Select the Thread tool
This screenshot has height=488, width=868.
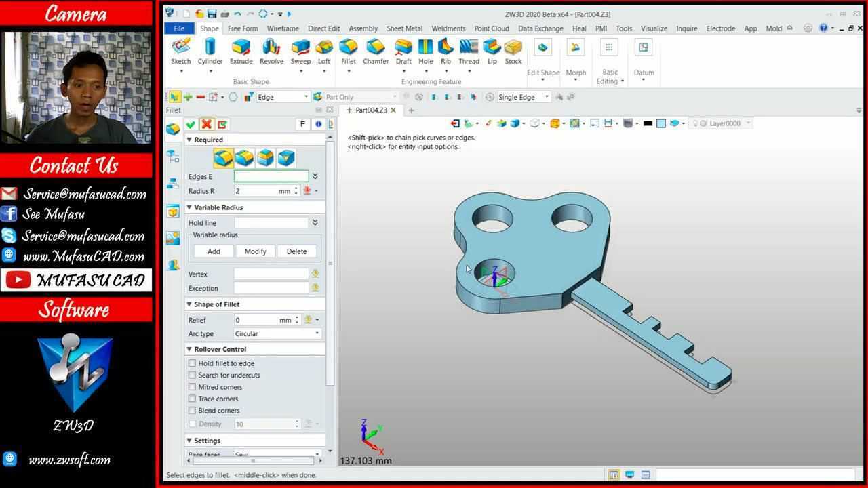[x=468, y=51]
